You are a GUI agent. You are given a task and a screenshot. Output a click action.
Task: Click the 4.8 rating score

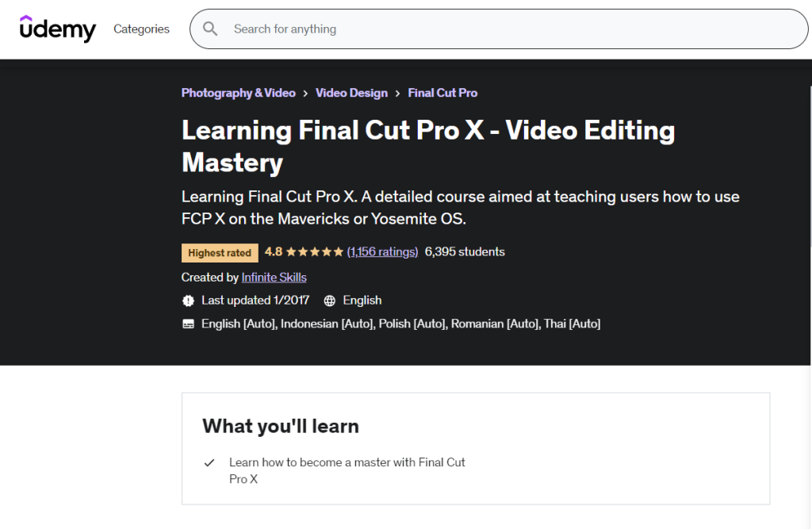point(272,251)
